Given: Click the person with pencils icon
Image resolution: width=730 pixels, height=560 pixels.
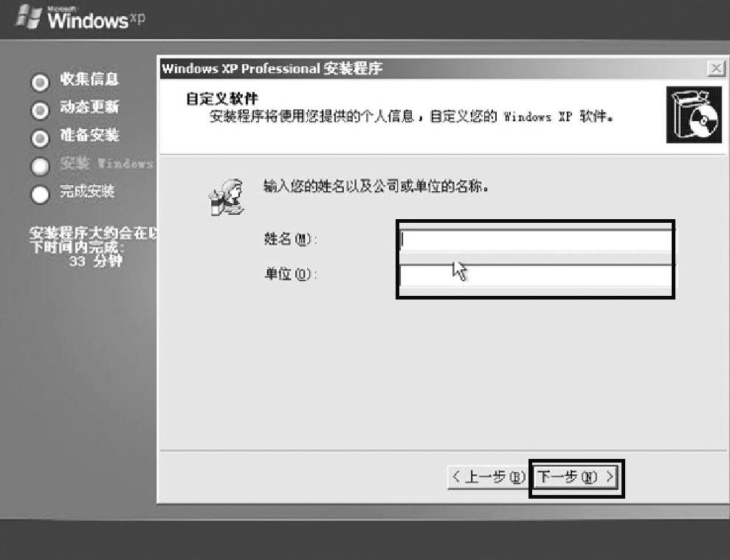Looking at the screenshot, I should pos(227,198).
